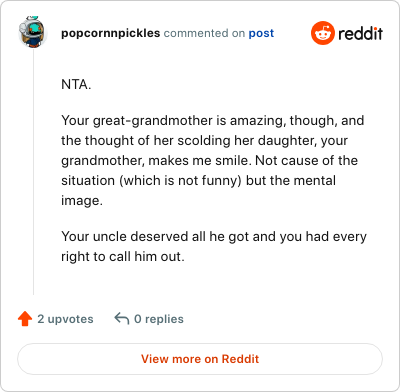Click the line starting "Your great-grandmother is amazing"

(213, 120)
